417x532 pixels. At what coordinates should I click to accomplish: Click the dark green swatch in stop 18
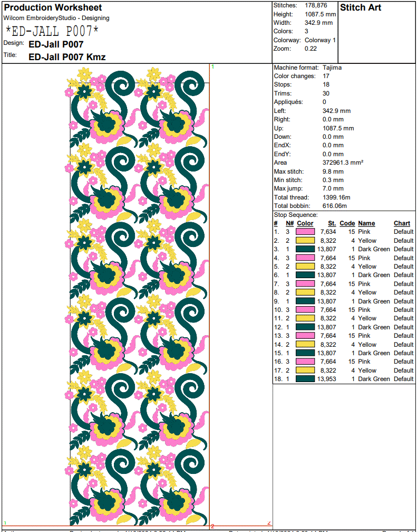305,379
